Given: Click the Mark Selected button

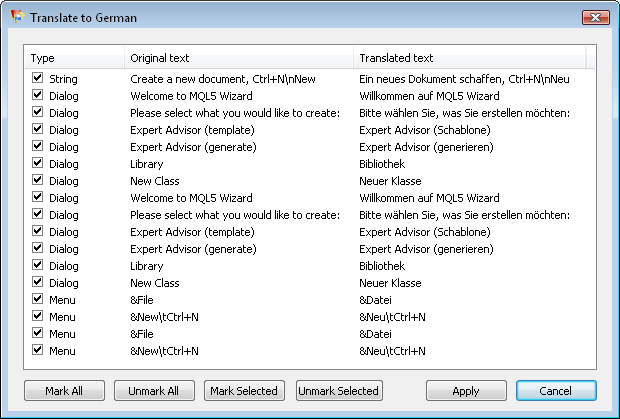Looking at the screenshot, I should [x=245, y=390].
